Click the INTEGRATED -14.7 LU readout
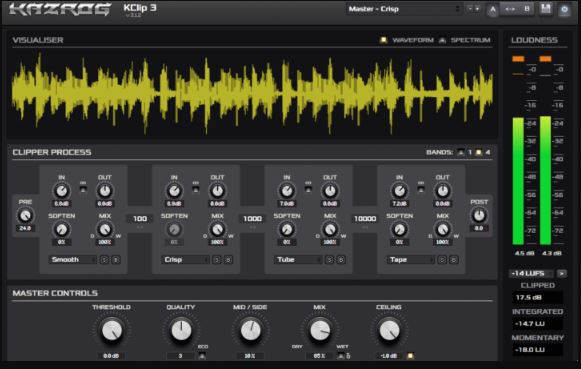Viewport: 581px width, 369px height. click(x=538, y=323)
